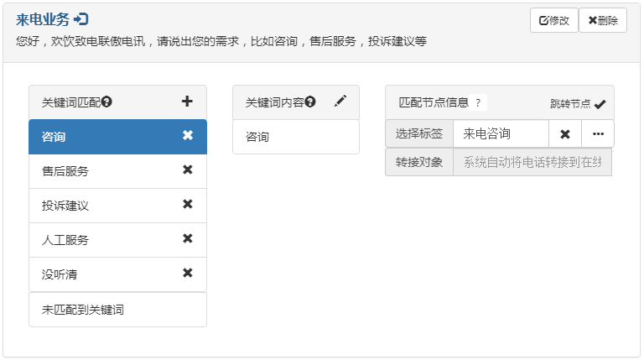Toggle the 跳转节点 checkmark
The width and height of the screenshot is (644, 360).
coord(600,104)
